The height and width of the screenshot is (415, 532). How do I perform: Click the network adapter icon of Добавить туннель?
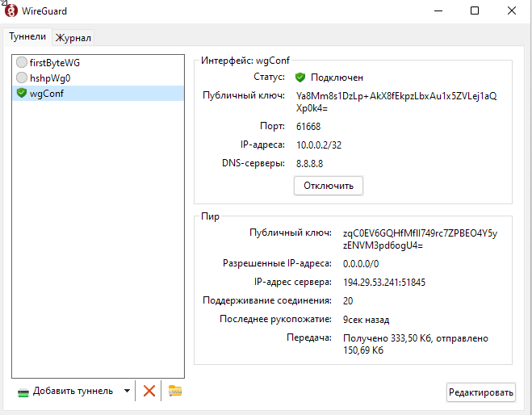(x=23, y=392)
